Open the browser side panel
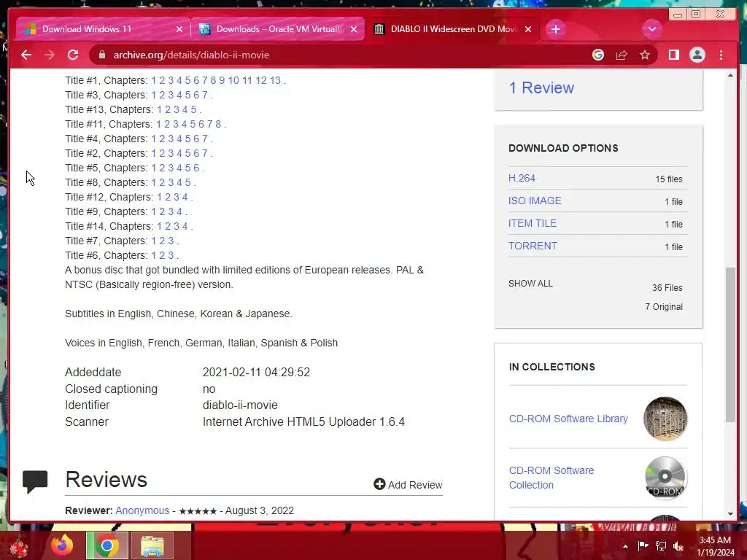 coord(673,55)
